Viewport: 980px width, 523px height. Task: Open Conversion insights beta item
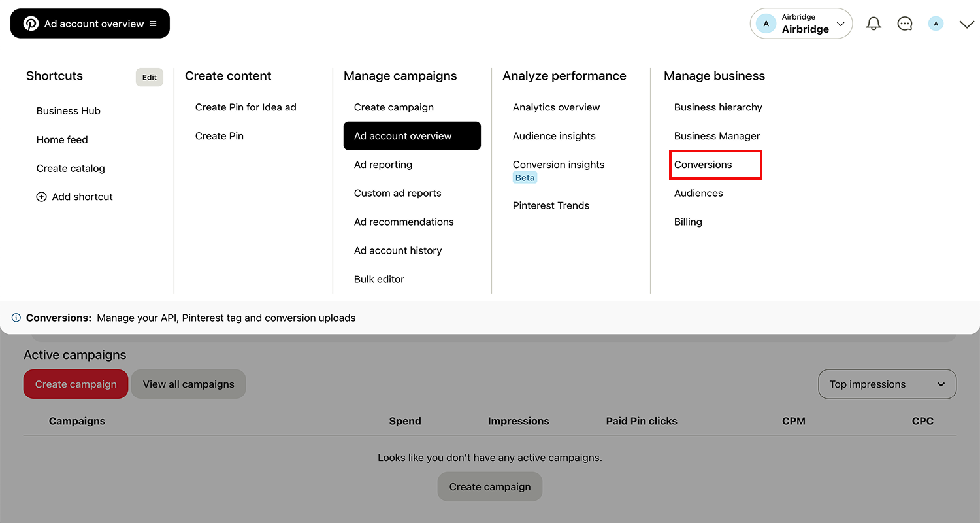pos(559,165)
